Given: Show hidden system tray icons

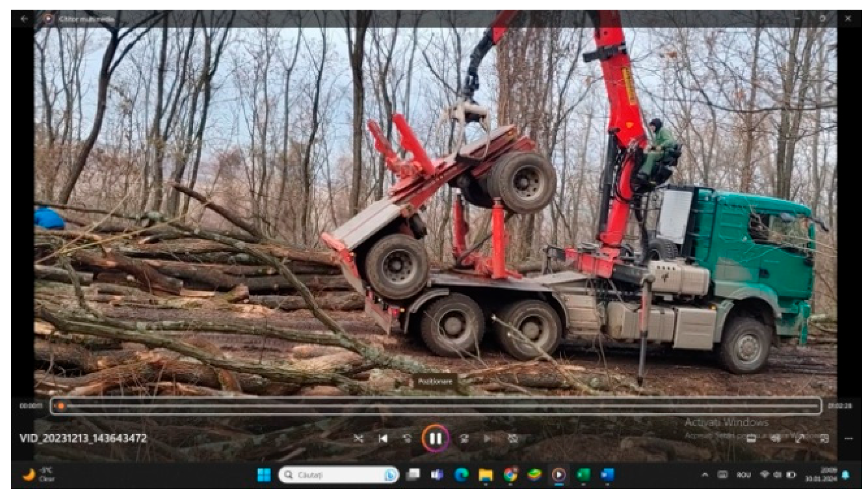Looking at the screenshot, I should (x=705, y=475).
